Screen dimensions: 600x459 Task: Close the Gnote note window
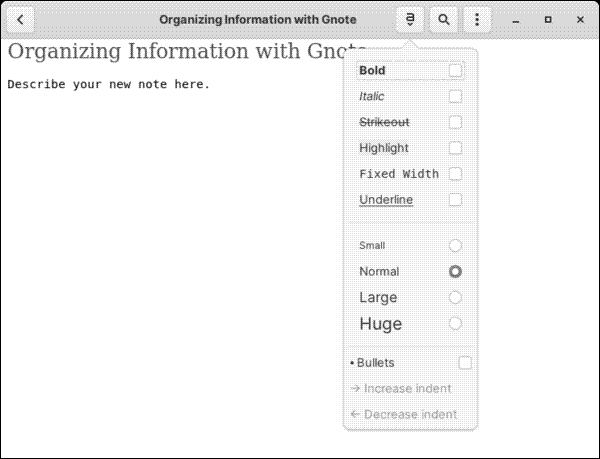coord(580,20)
